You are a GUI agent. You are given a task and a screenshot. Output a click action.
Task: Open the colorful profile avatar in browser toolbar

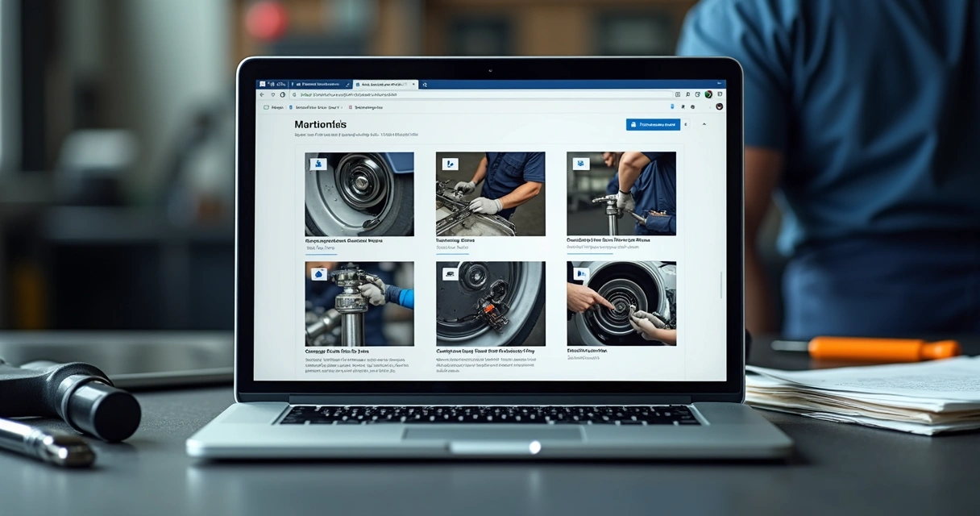[708, 94]
